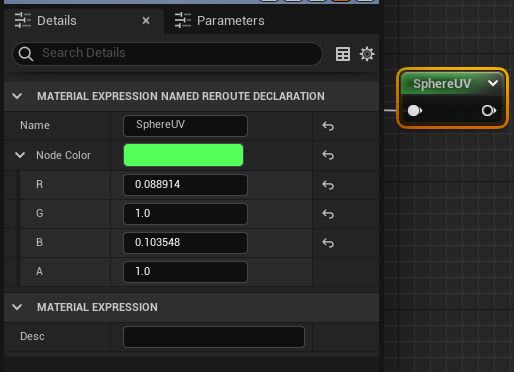Click the R value field 0.088914
Image resolution: width=514 pixels, height=372 pixels.
point(185,185)
